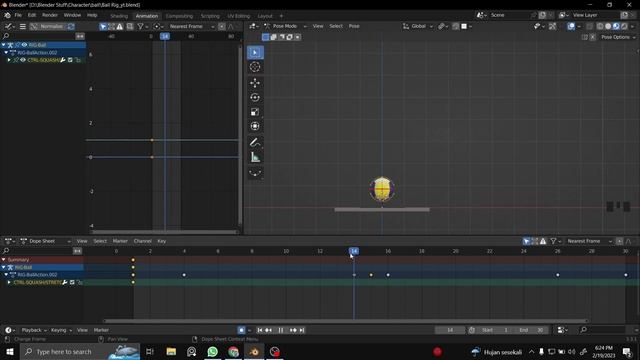The image size is (640, 360).
Task: Open the Window menu
Action: tap(72, 15)
